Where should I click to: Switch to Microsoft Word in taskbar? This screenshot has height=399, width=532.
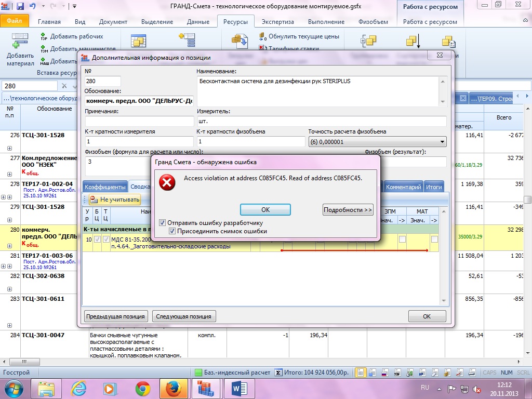tap(240, 388)
